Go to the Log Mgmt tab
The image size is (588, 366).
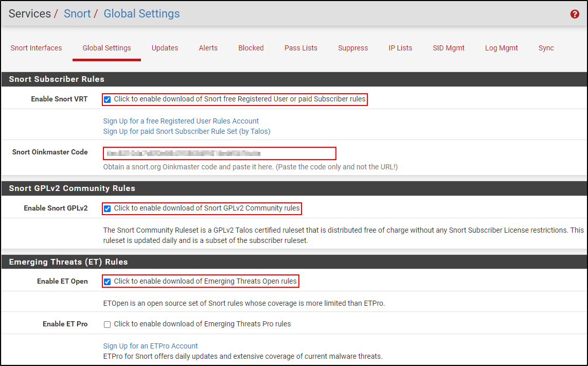click(x=501, y=48)
